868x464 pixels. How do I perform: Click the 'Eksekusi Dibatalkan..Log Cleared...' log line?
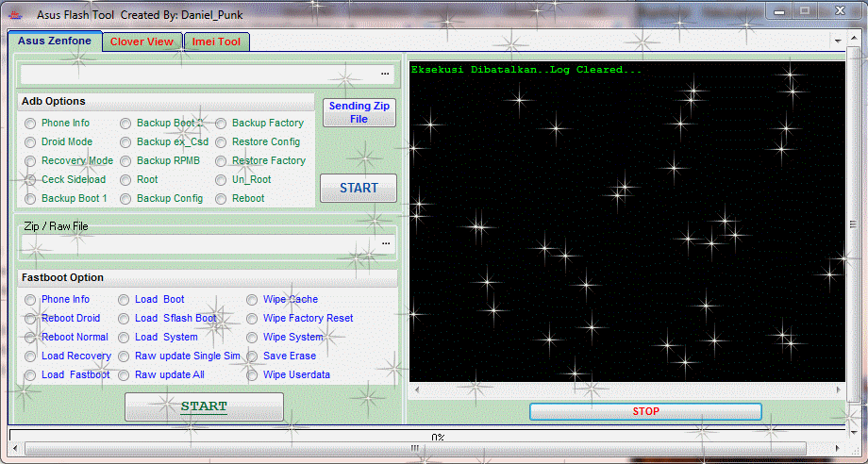(x=526, y=70)
